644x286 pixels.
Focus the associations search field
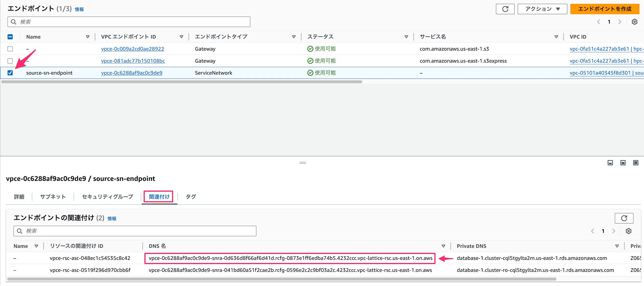[135, 231]
